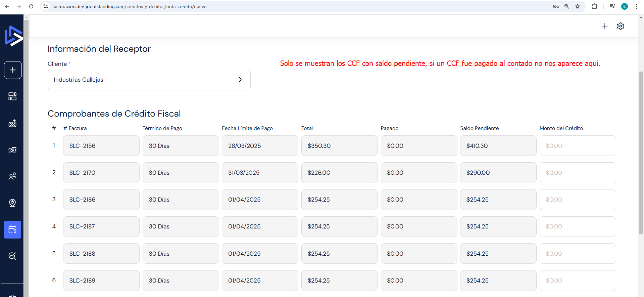Click Monto del Crédito for SLC-2170
644x297 pixels.
[578, 173]
